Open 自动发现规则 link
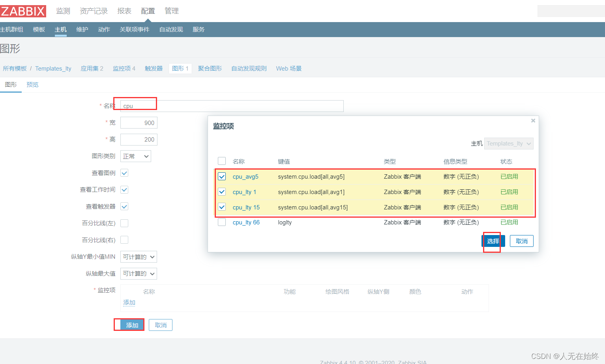Image resolution: width=605 pixels, height=364 pixels. tap(249, 69)
